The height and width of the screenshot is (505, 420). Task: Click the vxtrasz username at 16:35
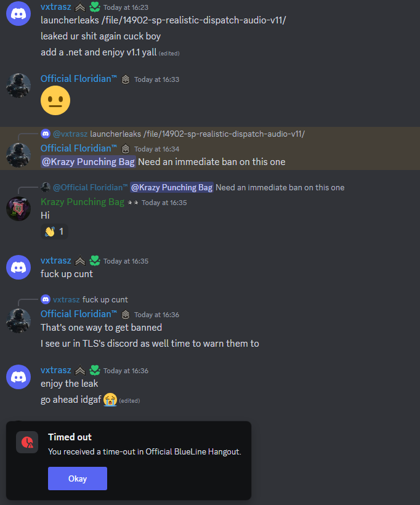pyautogui.click(x=55, y=261)
